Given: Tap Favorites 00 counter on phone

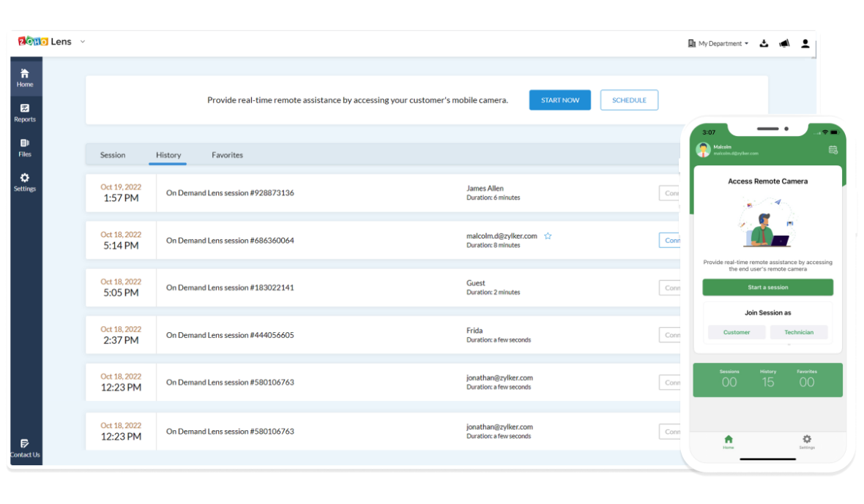Looking at the screenshot, I should point(807,379).
